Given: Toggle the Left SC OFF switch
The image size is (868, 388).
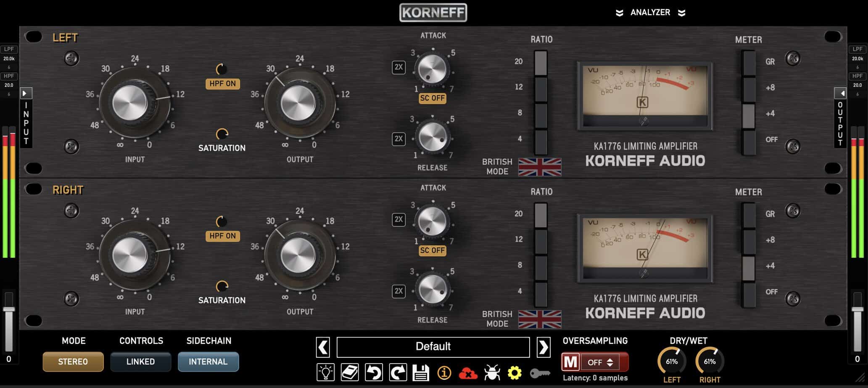Looking at the screenshot, I should pyautogui.click(x=433, y=98).
